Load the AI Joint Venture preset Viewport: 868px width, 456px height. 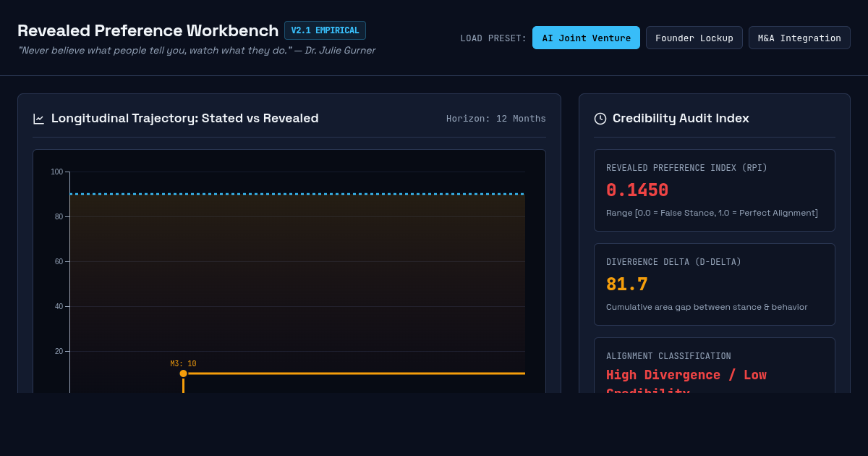(586, 38)
